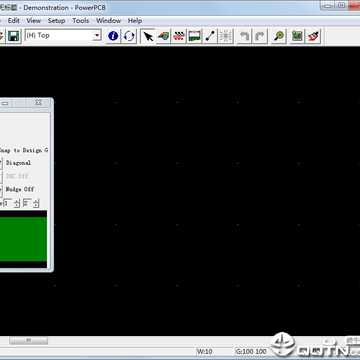The image size is (360, 360).
Task: Click the G:100 100 grid status field
Action: tap(252, 351)
